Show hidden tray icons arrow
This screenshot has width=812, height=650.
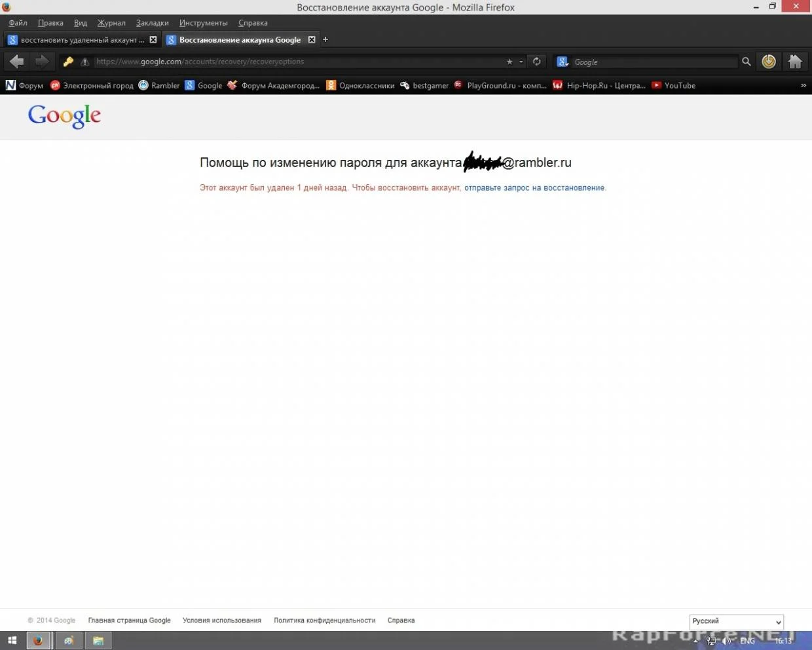[x=696, y=641]
